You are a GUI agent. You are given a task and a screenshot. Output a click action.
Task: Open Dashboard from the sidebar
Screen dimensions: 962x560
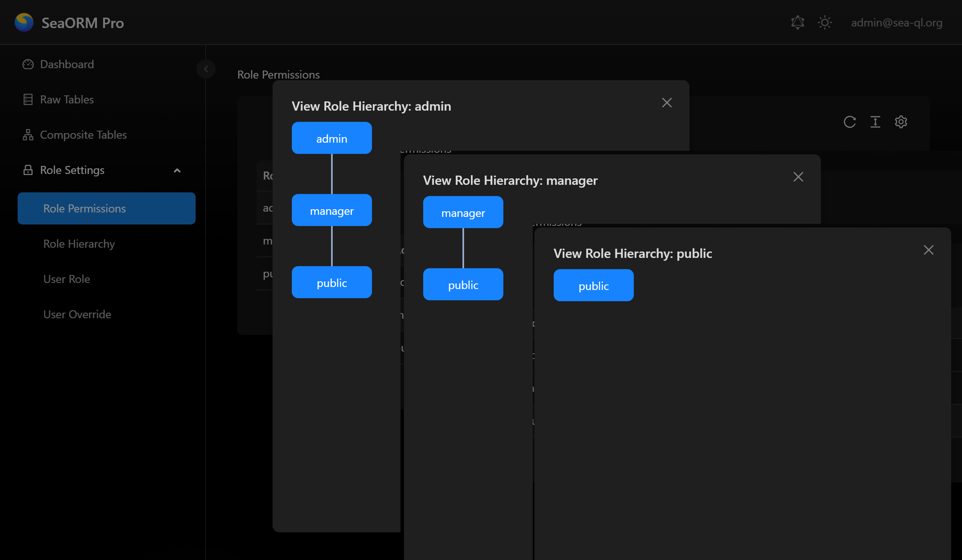(x=67, y=64)
